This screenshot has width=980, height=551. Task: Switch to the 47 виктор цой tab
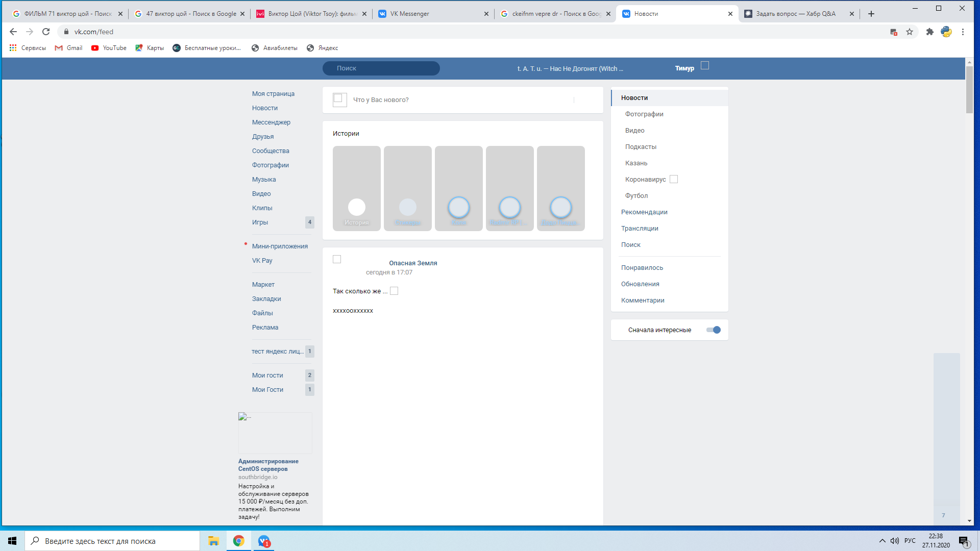[189, 14]
